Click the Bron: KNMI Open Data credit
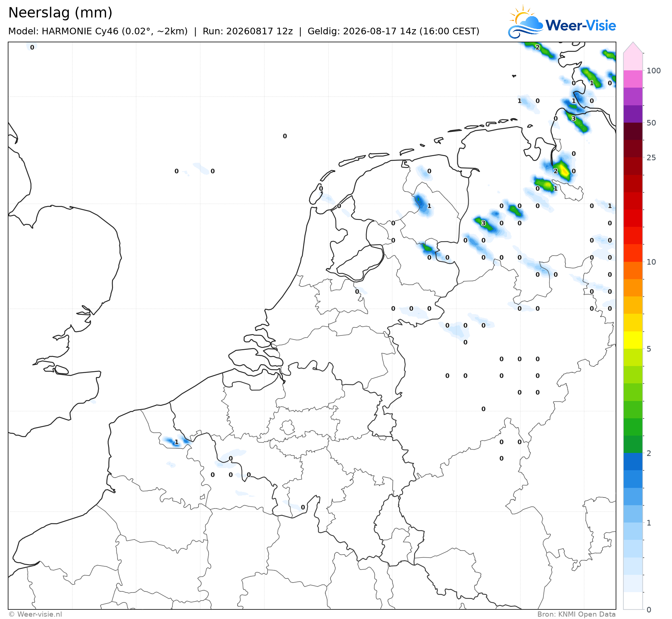The width and height of the screenshot is (672, 619). tap(576, 614)
